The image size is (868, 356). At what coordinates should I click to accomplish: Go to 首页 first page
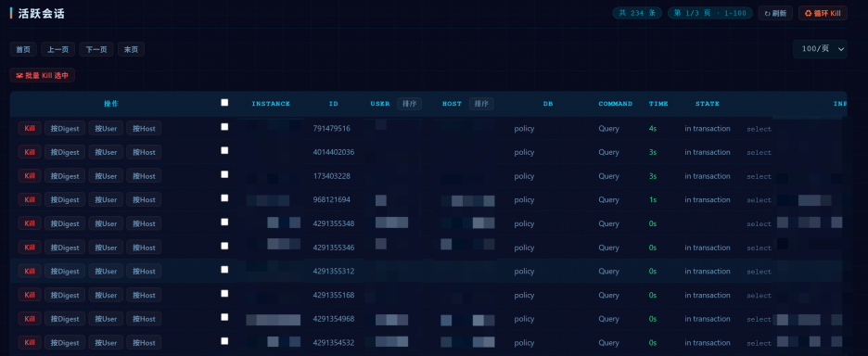(23, 49)
